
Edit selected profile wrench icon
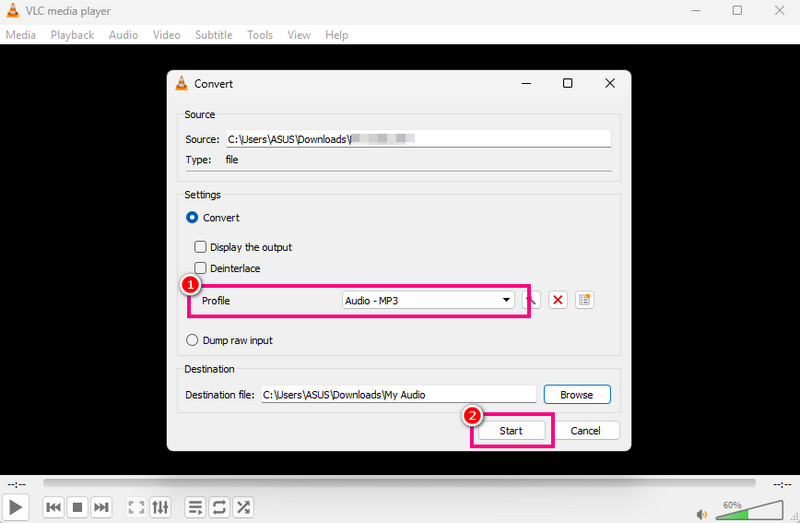tap(531, 300)
